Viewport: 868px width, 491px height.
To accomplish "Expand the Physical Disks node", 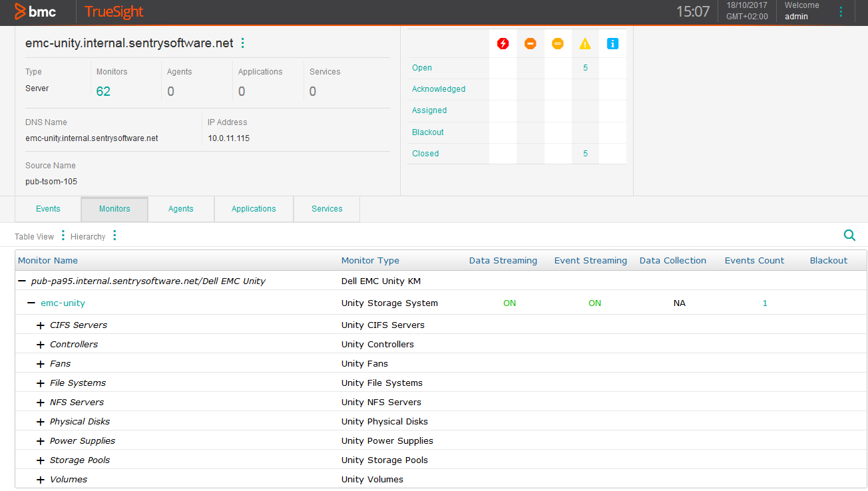I will (41, 421).
